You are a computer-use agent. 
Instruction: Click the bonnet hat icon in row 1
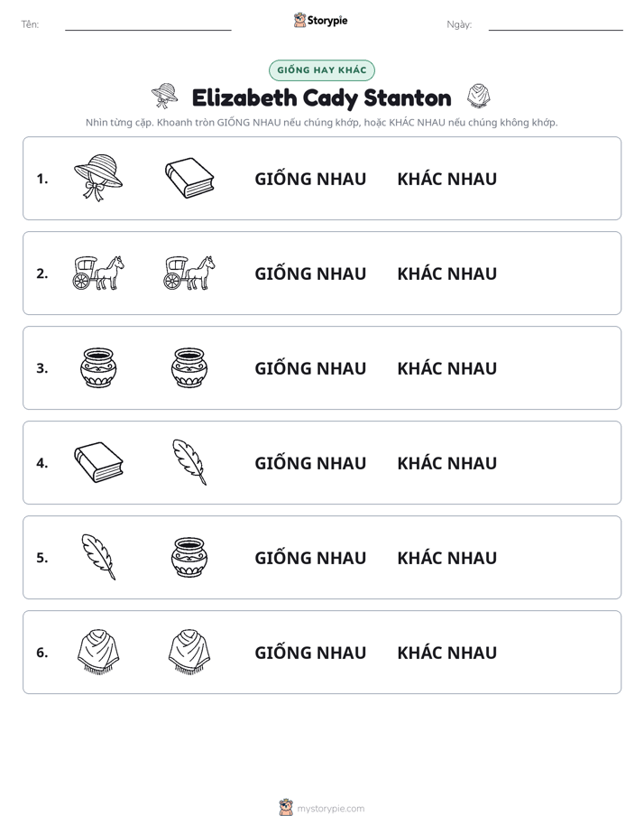[98, 178]
